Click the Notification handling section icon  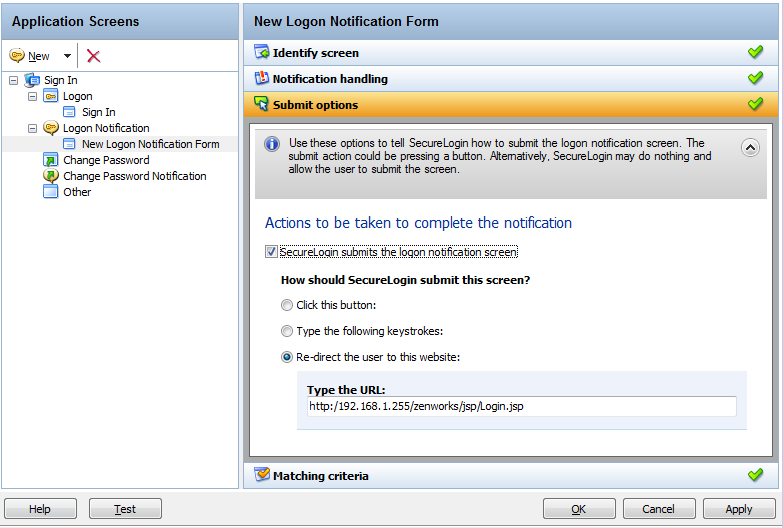click(262, 79)
